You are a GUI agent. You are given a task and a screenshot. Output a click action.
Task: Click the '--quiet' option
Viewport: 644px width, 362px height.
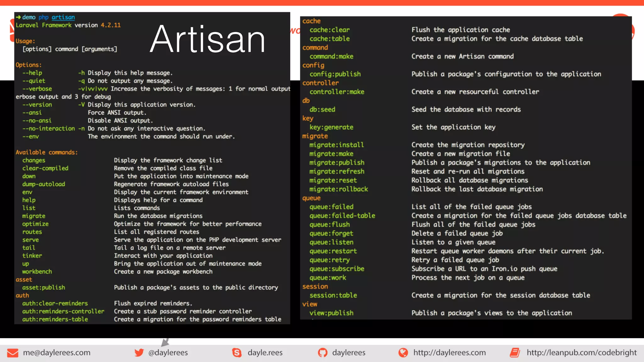pyautogui.click(x=34, y=81)
